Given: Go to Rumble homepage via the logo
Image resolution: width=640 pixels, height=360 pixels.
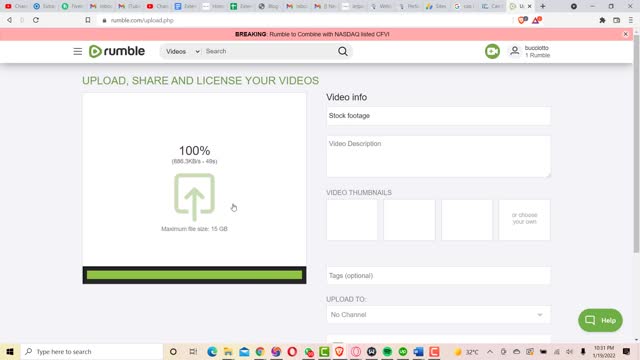Looking at the screenshot, I should coord(117,51).
